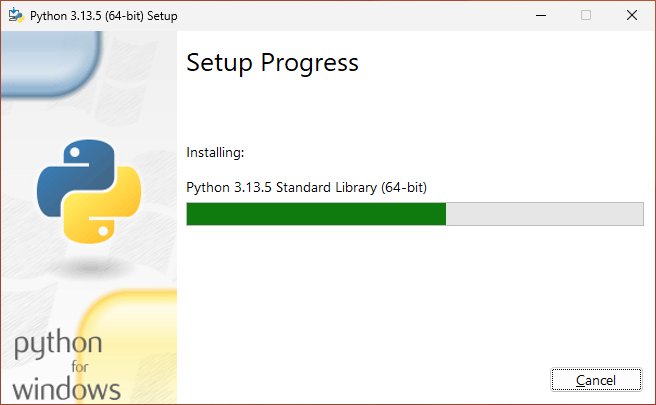Screen dimensions: 656x405
Task: Click the Setup Progress heading
Action: pos(272,63)
